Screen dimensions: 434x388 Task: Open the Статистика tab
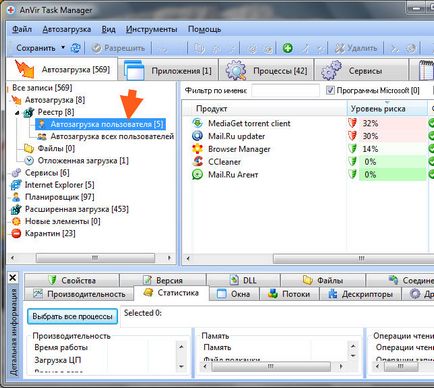171,293
